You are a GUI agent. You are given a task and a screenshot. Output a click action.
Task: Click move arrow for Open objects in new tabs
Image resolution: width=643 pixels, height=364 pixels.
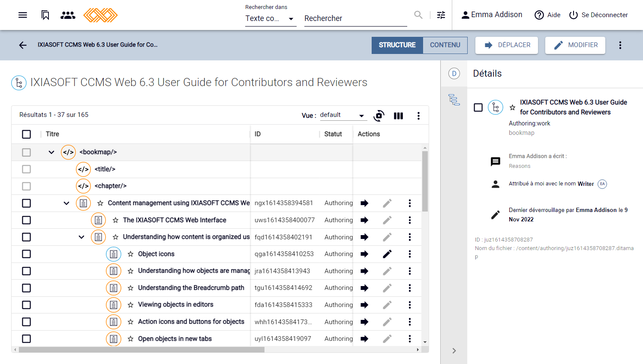point(364,339)
